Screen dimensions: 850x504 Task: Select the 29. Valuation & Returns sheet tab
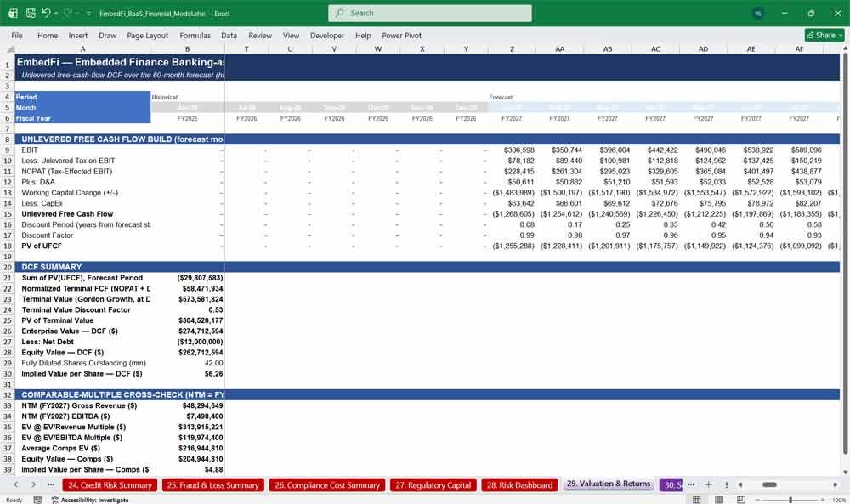point(609,484)
